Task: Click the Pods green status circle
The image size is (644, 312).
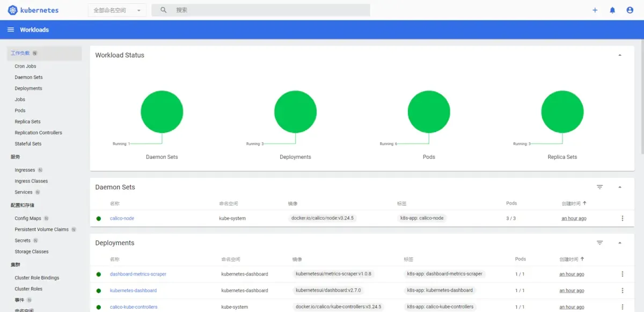Action: tap(429, 112)
